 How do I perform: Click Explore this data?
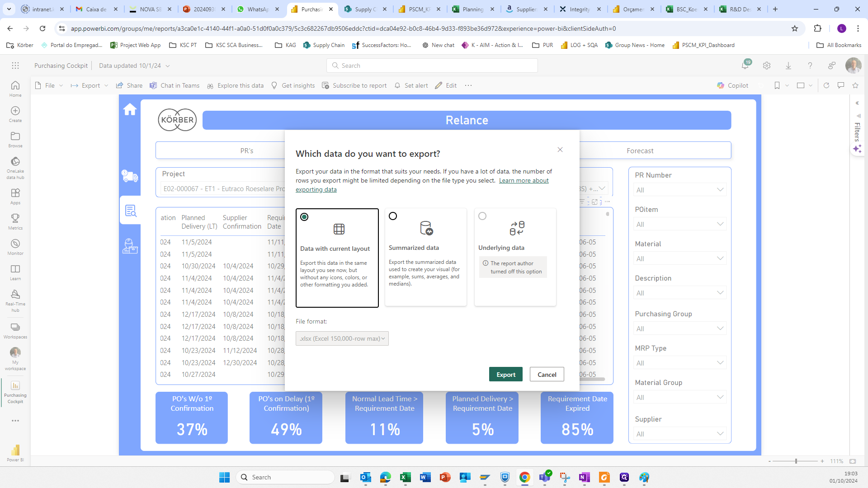pos(235,85)
